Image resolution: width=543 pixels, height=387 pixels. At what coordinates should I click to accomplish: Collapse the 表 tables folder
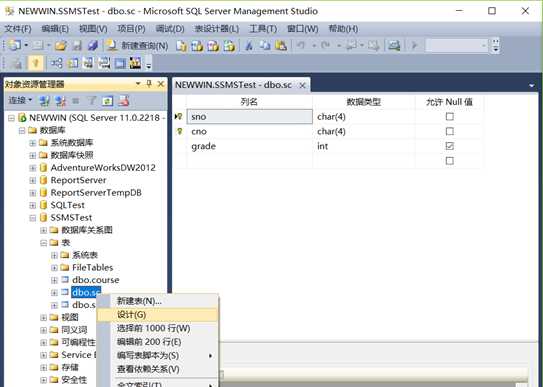click(43, 243)
